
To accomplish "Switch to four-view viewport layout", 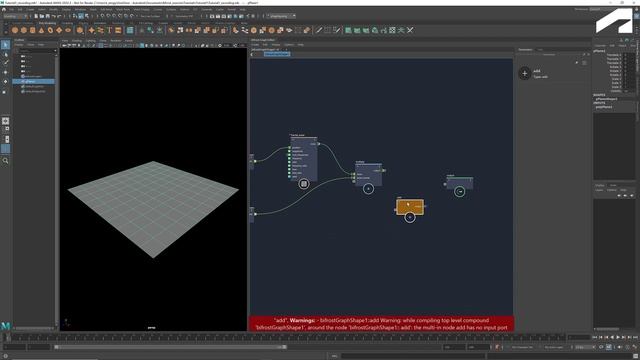I will click(x=5, y=130).
